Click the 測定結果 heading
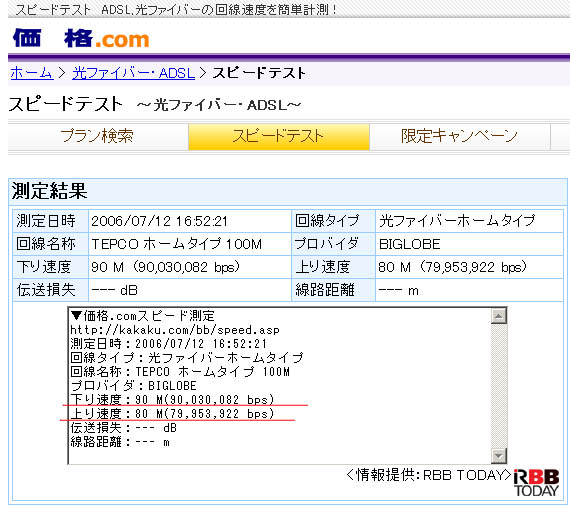The image size is (570, 509). pyautogui.click(x=49, y=191)
